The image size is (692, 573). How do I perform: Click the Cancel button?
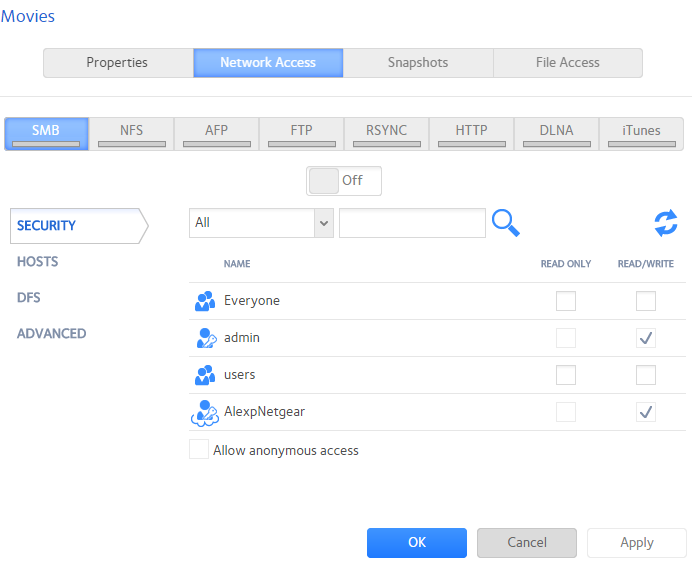pos(527,543)
